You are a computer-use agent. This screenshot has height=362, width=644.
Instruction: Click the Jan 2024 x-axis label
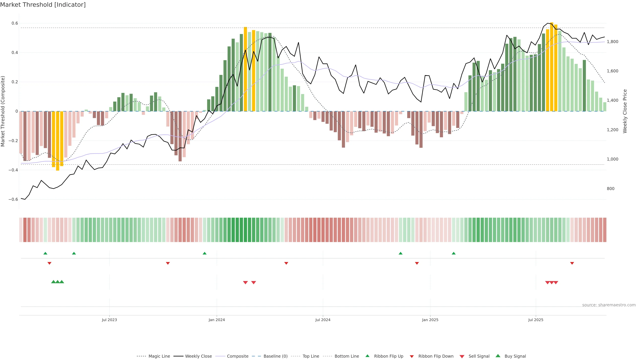coord(217,320)
